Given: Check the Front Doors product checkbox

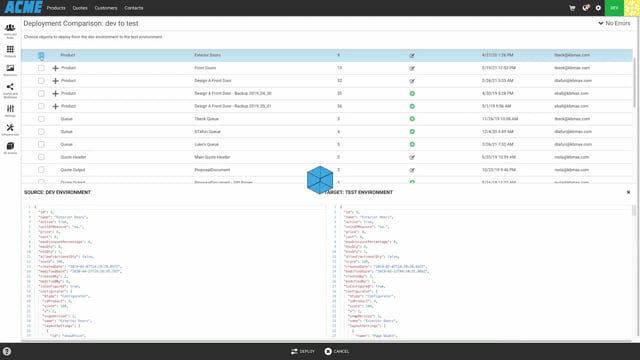Looking at the screenshot, I should click(41, 68).
